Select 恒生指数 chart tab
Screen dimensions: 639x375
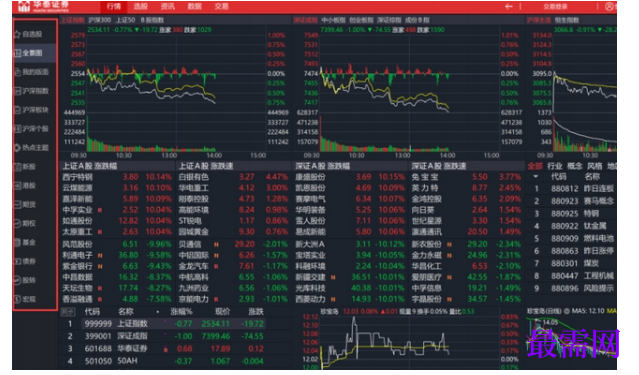(567, 20)
